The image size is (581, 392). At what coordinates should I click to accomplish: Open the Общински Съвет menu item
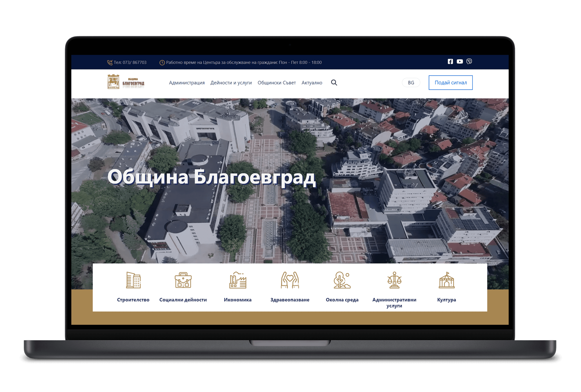276,83
